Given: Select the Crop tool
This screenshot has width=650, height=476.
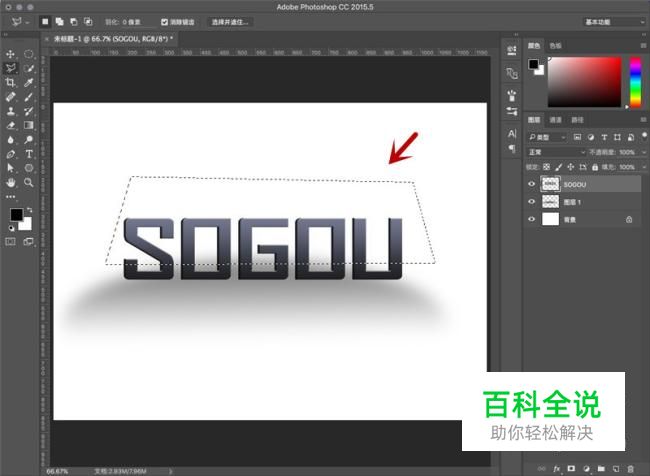Looking at the screenshot, I should (x=10, y=83).
